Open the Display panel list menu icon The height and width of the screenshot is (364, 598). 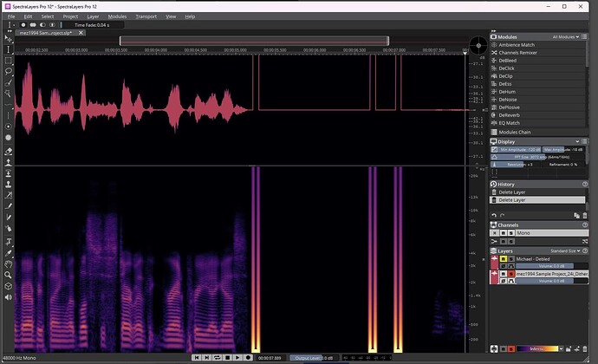(x=584, y=141)
